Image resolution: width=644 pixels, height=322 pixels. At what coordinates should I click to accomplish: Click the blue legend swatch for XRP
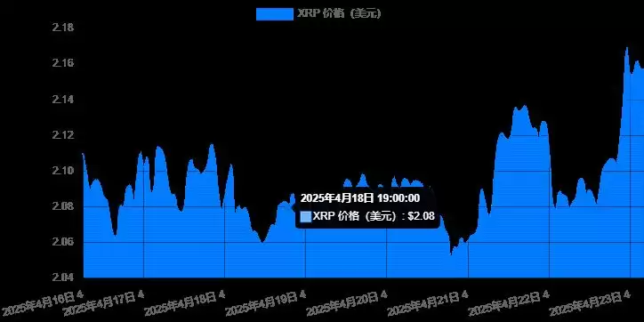[x=274, y=14]
